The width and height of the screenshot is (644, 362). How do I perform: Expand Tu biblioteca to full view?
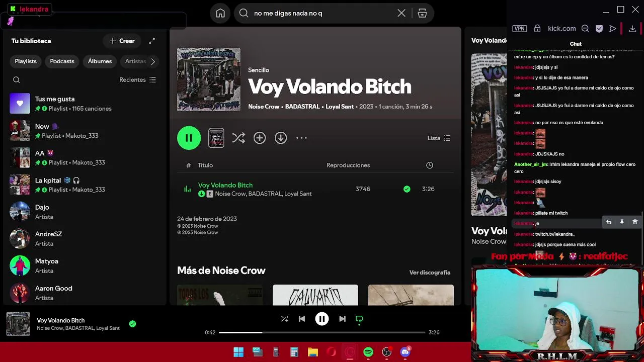[152, 41]
